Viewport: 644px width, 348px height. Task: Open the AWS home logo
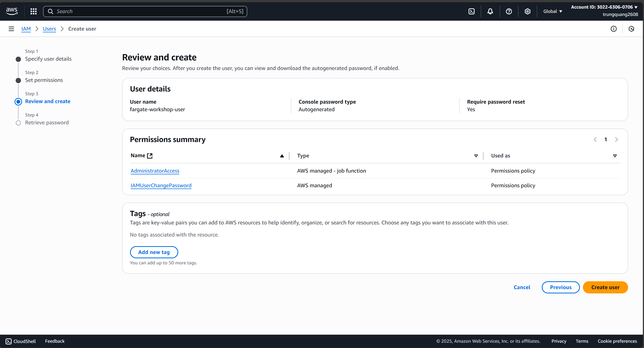(12, 11)
